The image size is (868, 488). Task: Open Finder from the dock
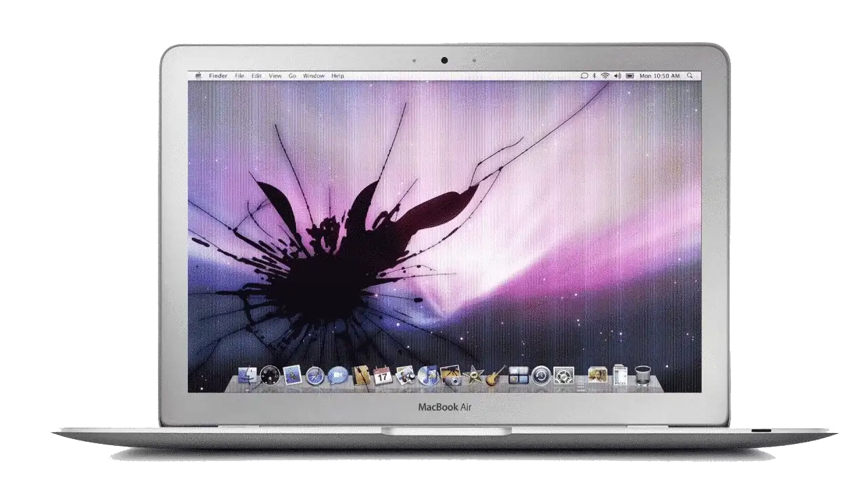(x=248, y=375)
